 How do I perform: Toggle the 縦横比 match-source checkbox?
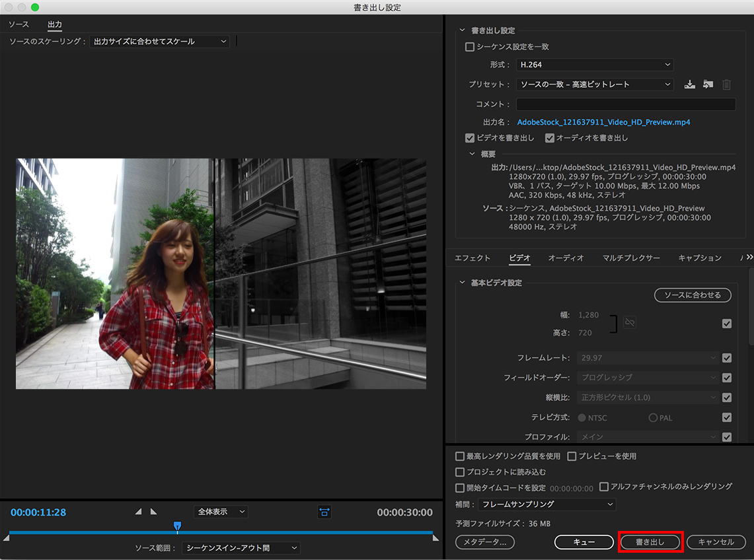[727, 398]
